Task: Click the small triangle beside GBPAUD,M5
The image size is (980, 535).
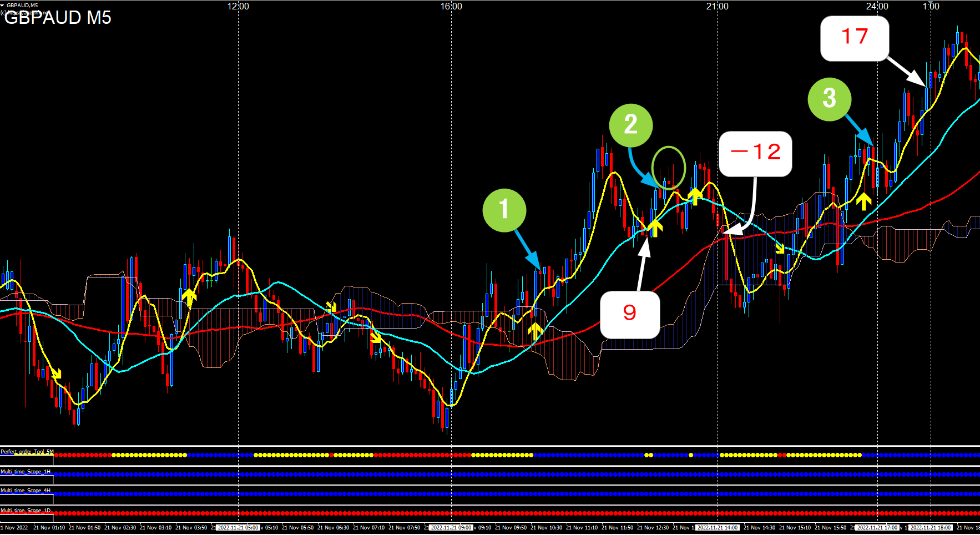Action: pos(2,5)
